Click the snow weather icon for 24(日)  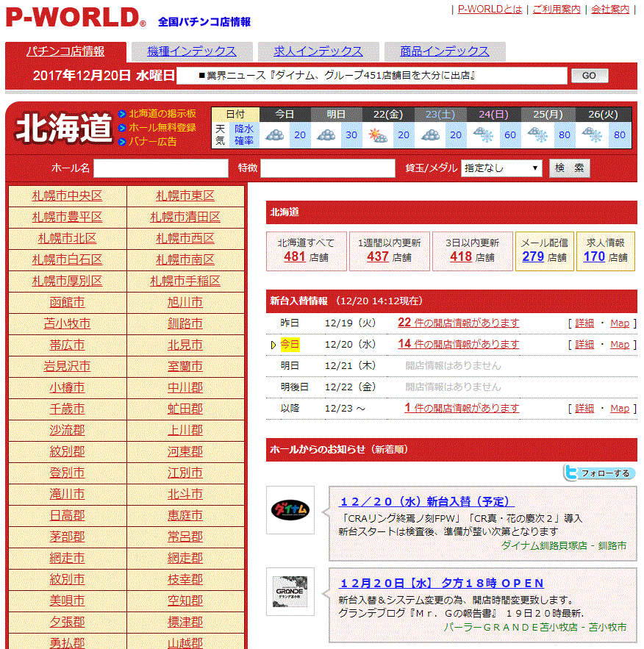coord(483,135)
